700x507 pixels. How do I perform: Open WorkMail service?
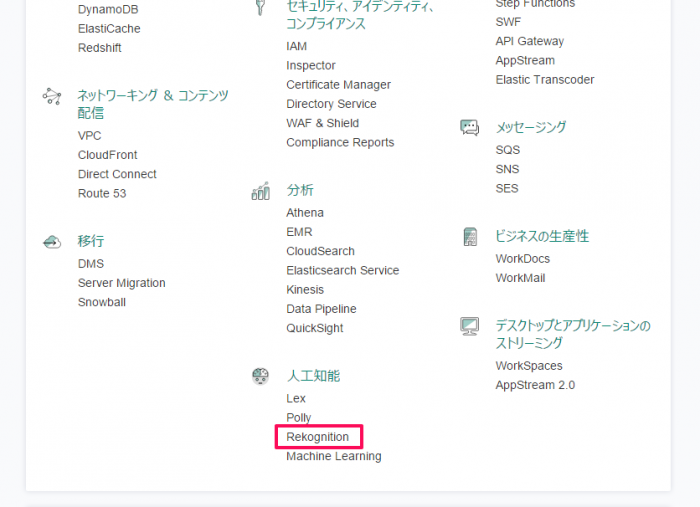tap(520, 278)
